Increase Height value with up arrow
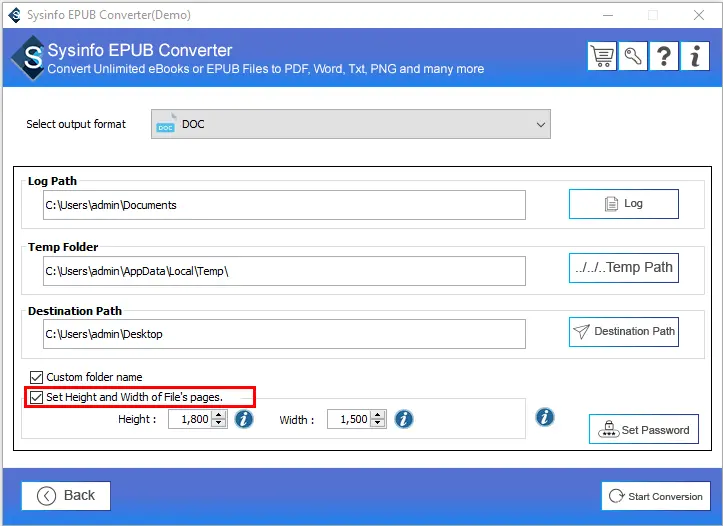The height and width of the screenshot is (526, 723). click(x=218, y=415)
